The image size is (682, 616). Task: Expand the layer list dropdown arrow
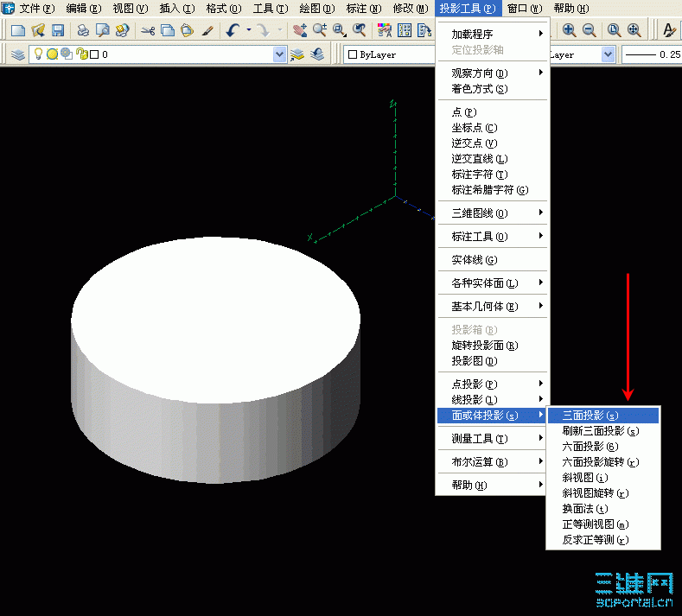click(x=280, y=54)
